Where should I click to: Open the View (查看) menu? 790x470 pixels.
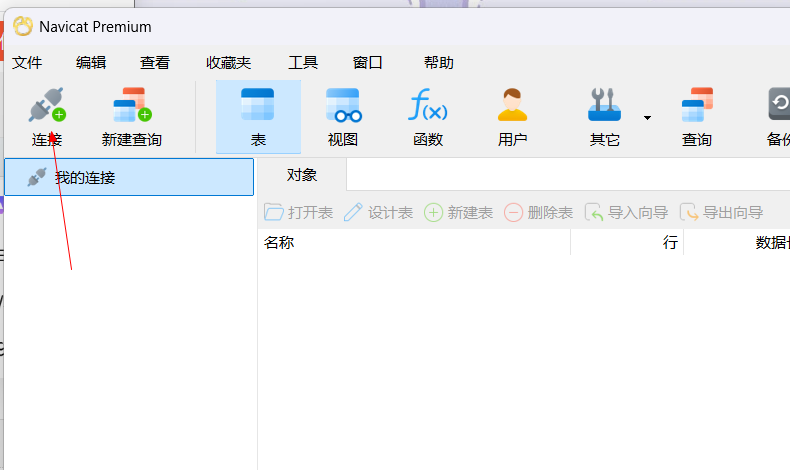pyautogui.click(x=155, y=62)
